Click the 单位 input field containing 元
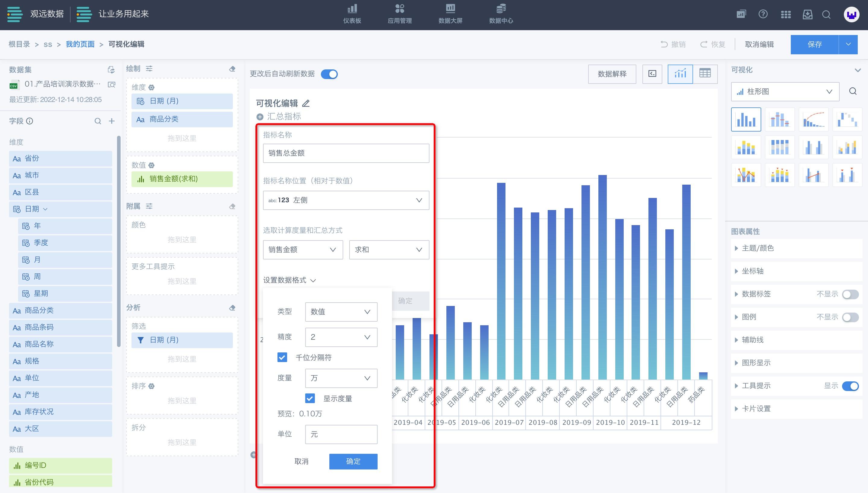Image resolution: width=868 pixels, height=493 pixels. pyautogui.click(x=341, y=434)
